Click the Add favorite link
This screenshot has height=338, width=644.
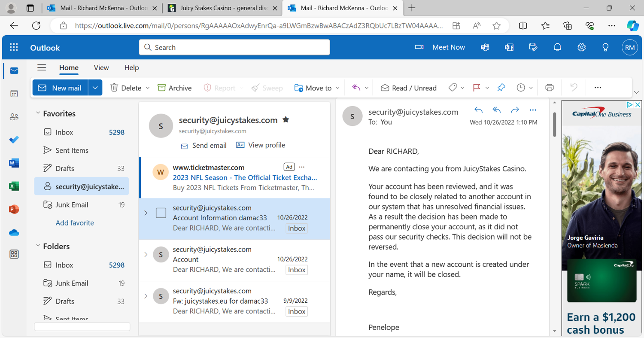75,223
